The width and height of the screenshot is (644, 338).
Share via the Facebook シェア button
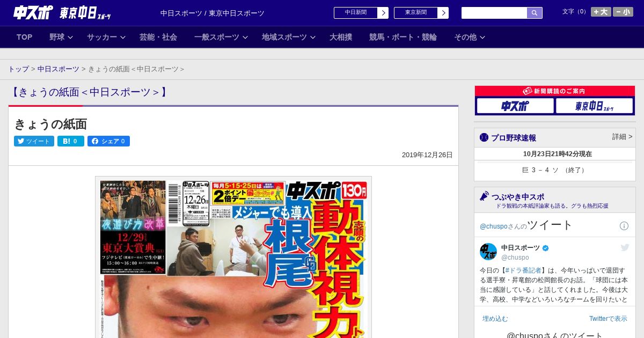108,141
